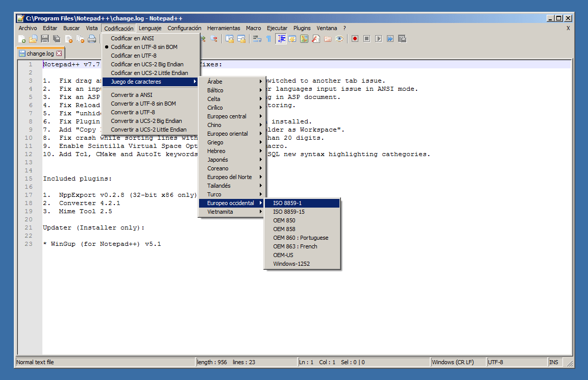Start macro recording with the red dot icon

coord(355,38)
